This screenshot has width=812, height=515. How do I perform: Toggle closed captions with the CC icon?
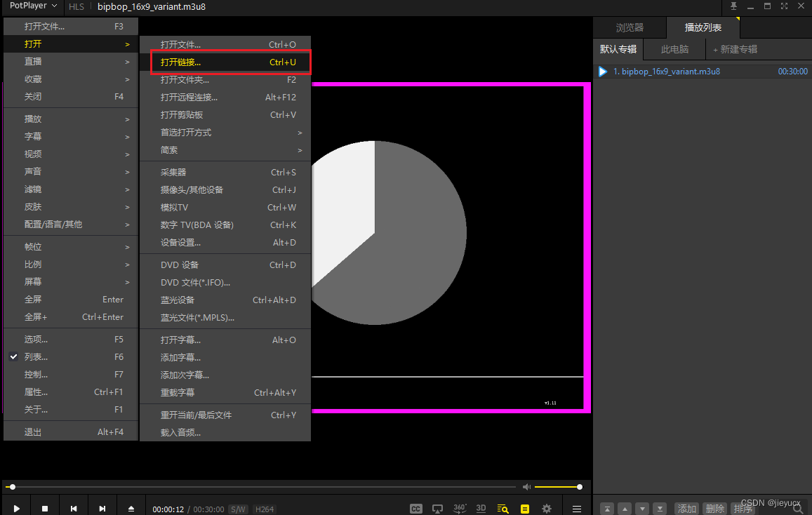coord(415,509)
